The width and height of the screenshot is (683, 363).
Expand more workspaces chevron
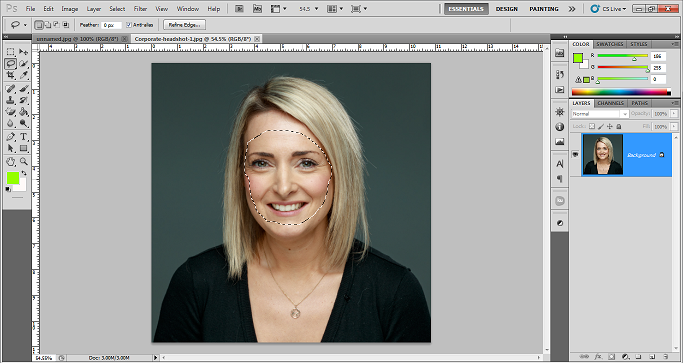572,9
